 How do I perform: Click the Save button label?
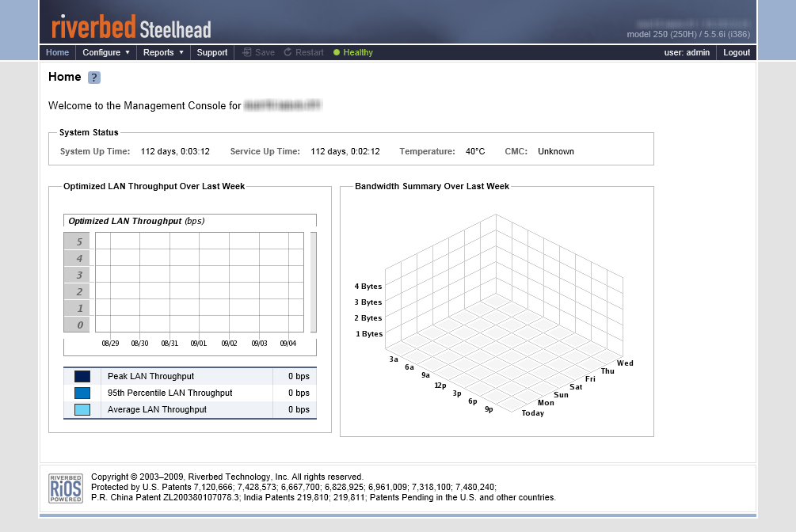265,52
